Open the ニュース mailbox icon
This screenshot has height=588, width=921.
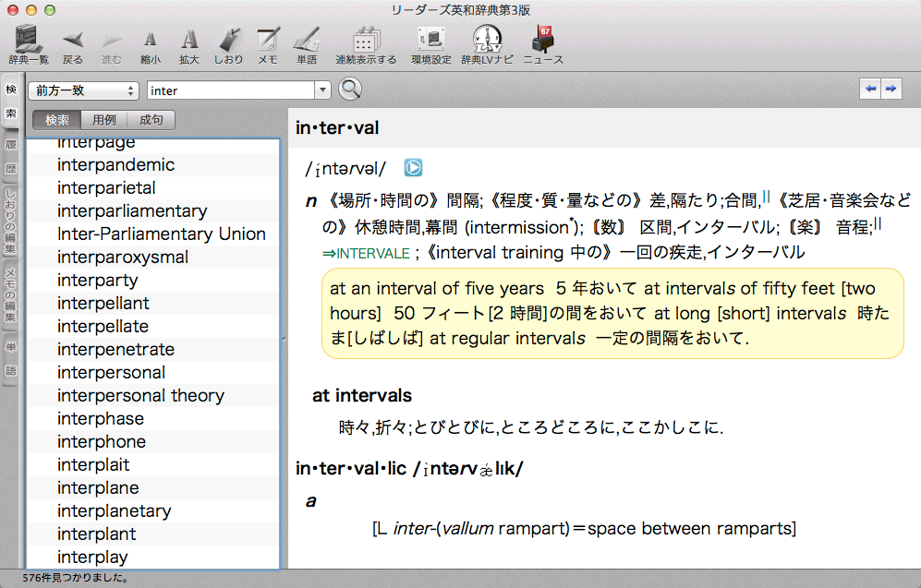click(x=542, y=42)
